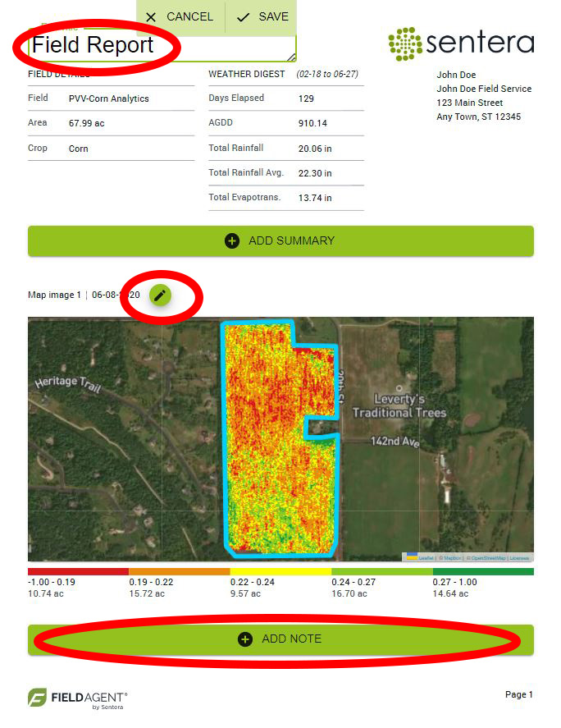Viewport: 561px width, 728px height.
Task: Open the Licenses link on the map
Action: (x=519, y=558)
